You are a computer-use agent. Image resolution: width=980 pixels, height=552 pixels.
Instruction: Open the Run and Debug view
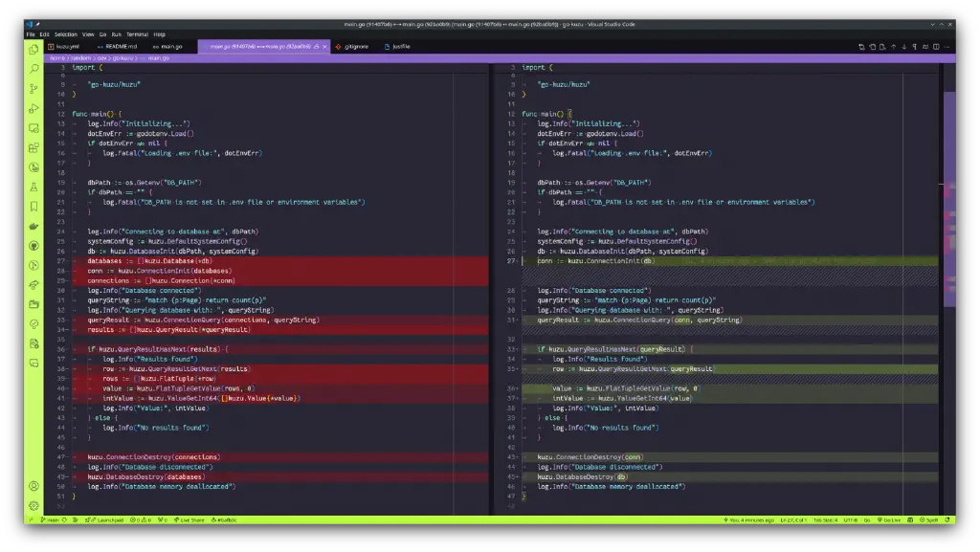coord(33,108)
